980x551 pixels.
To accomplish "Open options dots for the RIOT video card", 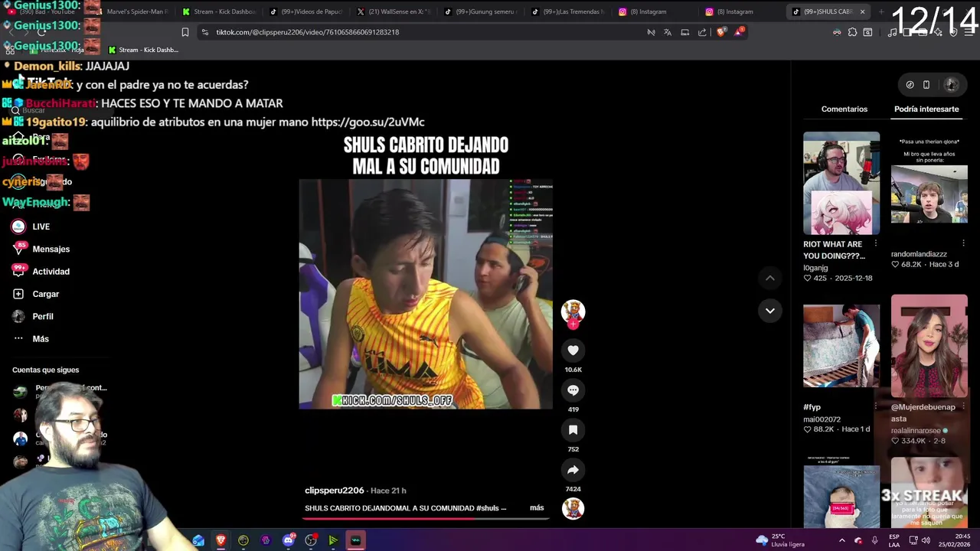I will tap(876, 244).
